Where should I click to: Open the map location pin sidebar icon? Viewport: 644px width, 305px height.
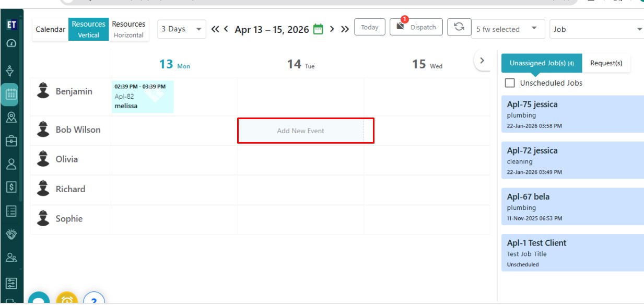pyautogui.click(x=11, y=118)
